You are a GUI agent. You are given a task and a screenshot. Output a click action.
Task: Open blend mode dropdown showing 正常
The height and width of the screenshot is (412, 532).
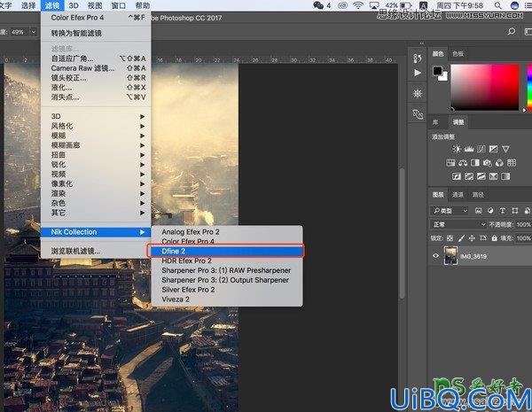pyautogui.click(x=458, y=224)
